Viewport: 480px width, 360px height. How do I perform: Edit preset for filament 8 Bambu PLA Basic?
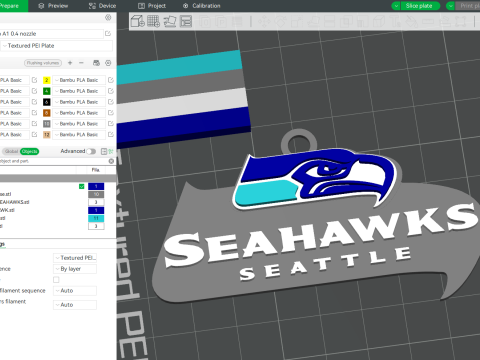111,113
